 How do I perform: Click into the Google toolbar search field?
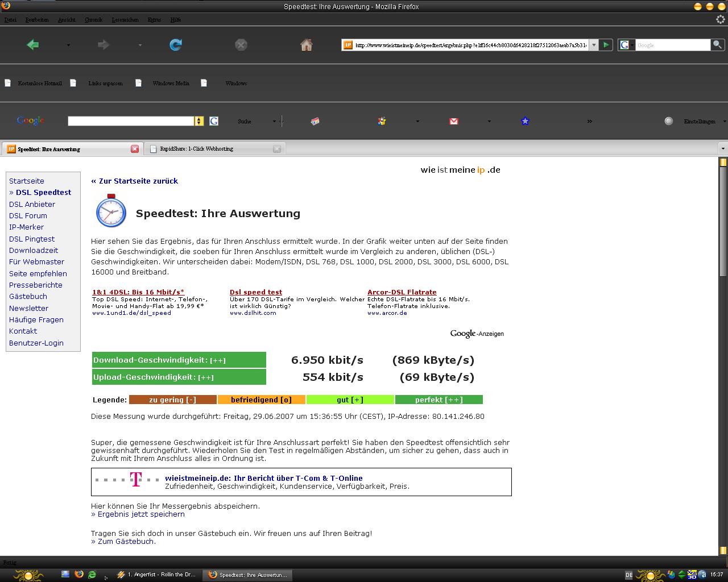[x=131, y=121]
